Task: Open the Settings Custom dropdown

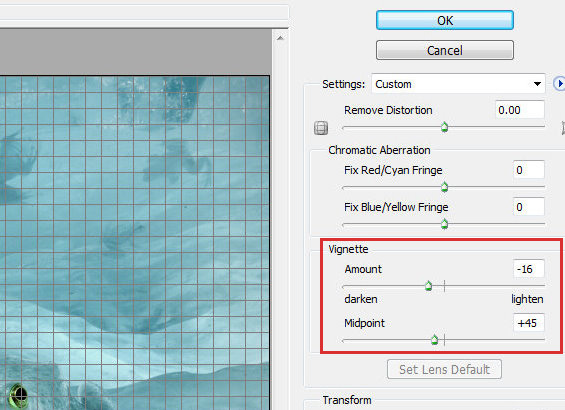Action: 458,84
